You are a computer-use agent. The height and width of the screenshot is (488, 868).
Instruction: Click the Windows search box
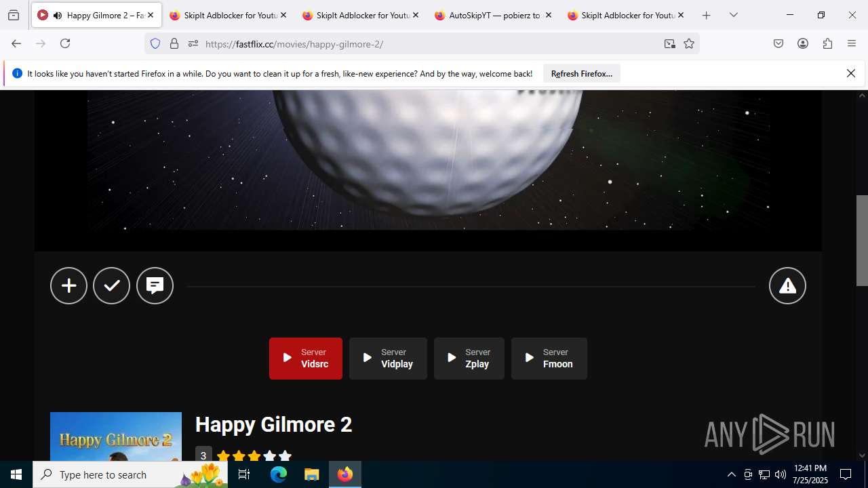(130, 474)
